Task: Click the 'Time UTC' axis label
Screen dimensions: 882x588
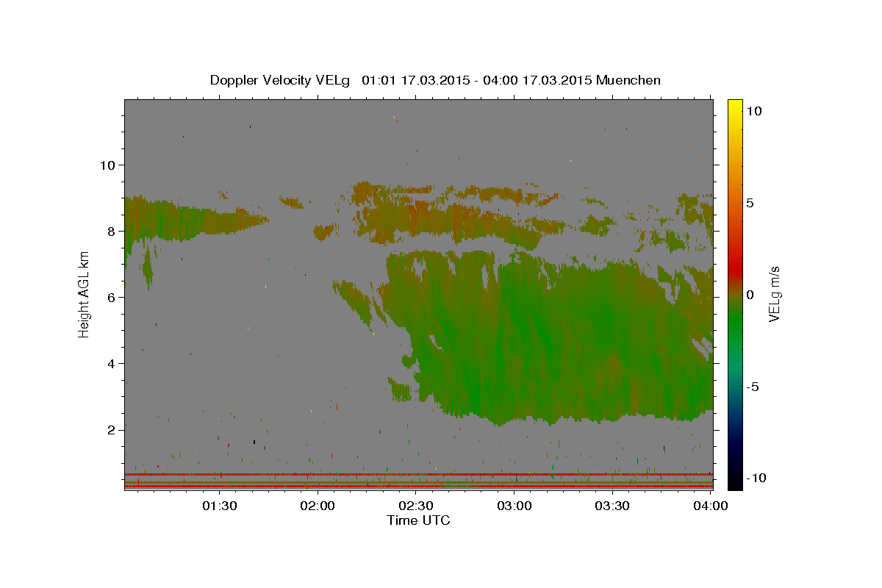Action: (x=418, y=520)
